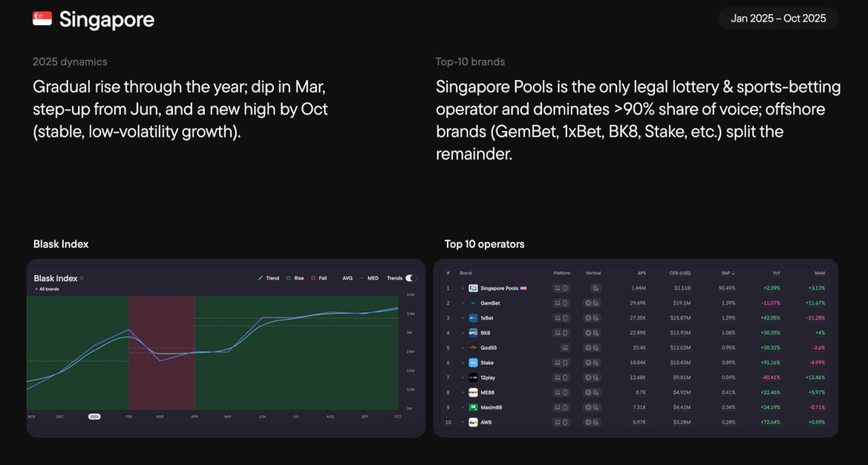Click the BK8 vertical icons
Screen dimensions: 868x465
[592, 333]
